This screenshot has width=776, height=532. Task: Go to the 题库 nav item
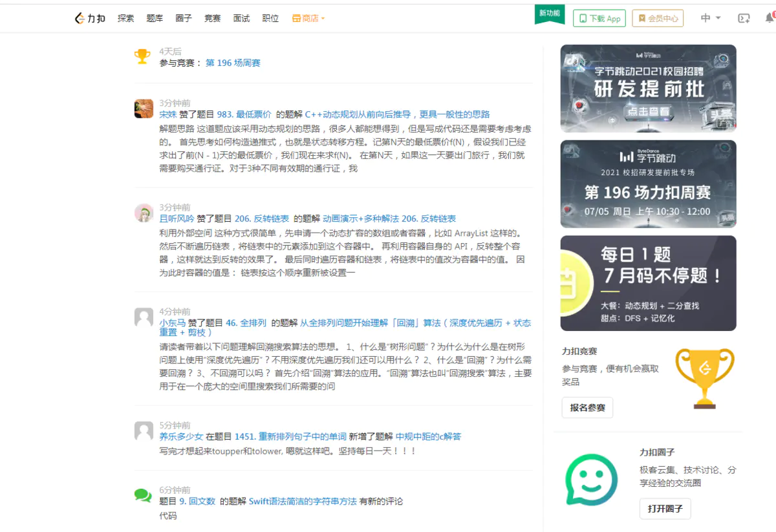(155, 18)
